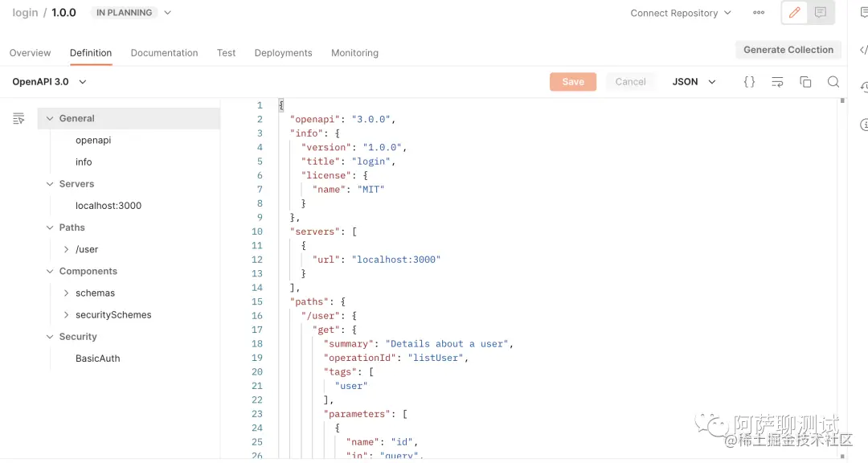Click the login breadcrumb link

(x=25, y=13)
